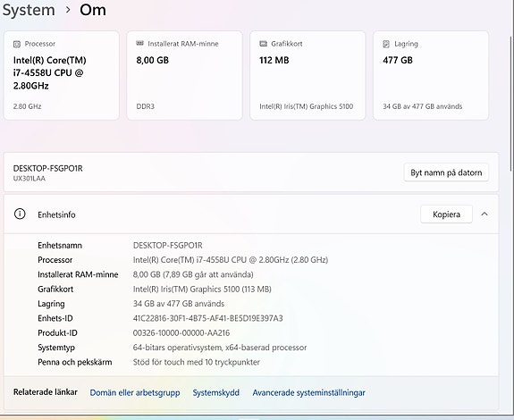The image size is (514, 420).
Task: Click the Processor chip icon
Action: coord(17,44)
